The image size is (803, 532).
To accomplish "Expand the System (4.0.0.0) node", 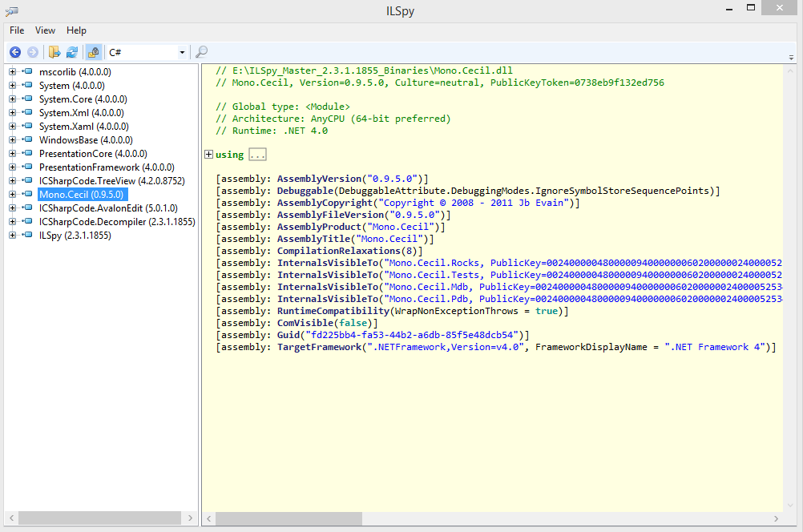I will 12,86.
